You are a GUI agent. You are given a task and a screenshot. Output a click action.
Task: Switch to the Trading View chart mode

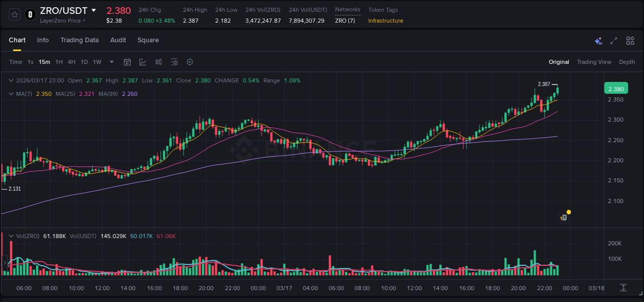click(594, 62)
